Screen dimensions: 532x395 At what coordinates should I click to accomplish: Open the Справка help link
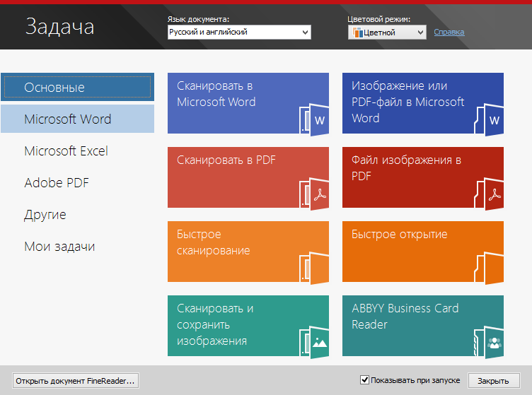449,32
